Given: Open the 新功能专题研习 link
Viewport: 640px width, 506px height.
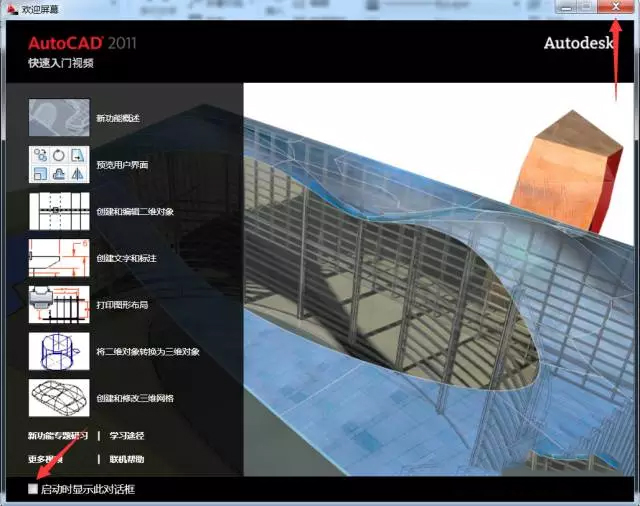Looking at the screenshot, I should [58, 436].
